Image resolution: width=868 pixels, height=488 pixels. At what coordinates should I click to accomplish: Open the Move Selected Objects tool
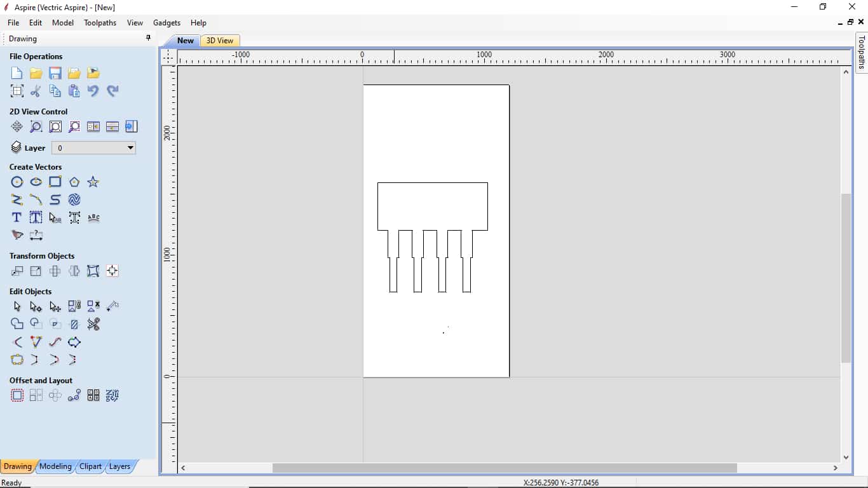17,271
